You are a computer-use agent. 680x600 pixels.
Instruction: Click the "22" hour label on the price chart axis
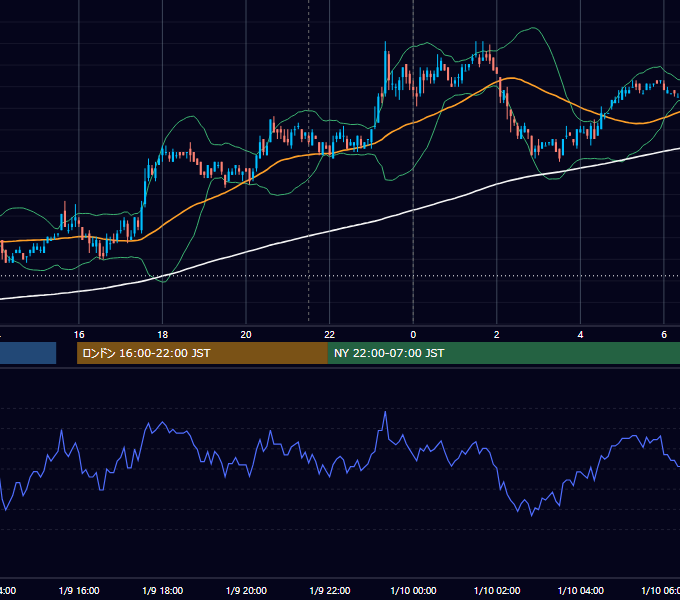click(330, 335)
